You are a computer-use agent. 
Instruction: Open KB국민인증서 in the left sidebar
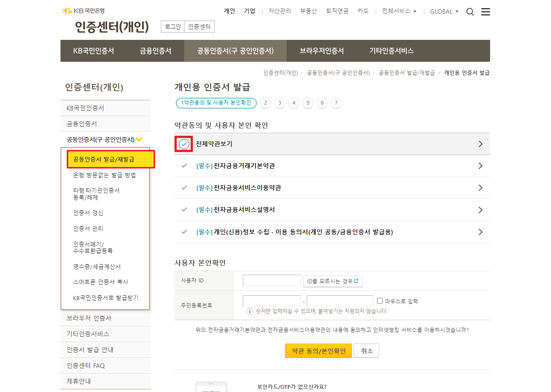pos(106,108)
